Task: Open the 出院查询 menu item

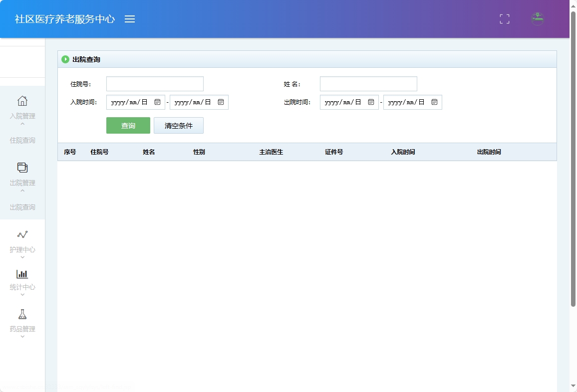Action: tap(22, 206)
